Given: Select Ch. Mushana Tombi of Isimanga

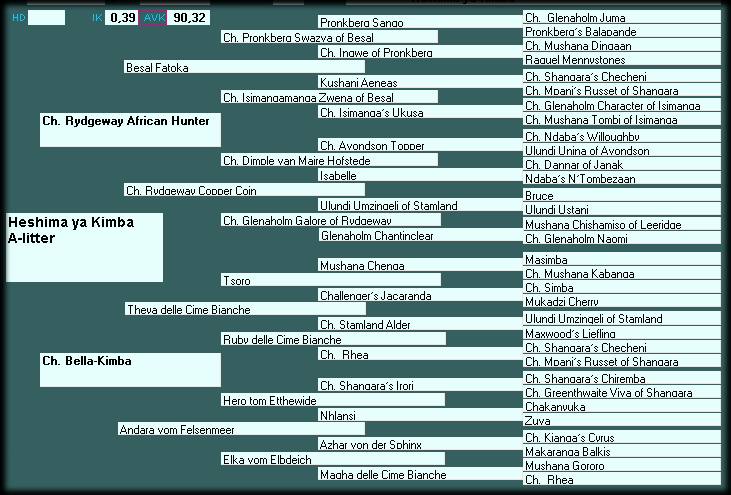Looking at the screenshot, I should click(x=622, y=119).
